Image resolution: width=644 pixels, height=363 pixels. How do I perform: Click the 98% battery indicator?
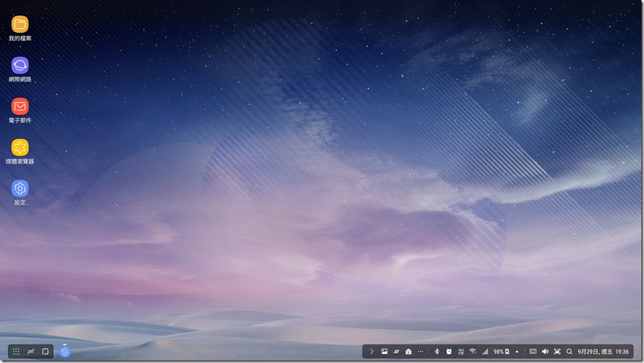click(502, 351)
